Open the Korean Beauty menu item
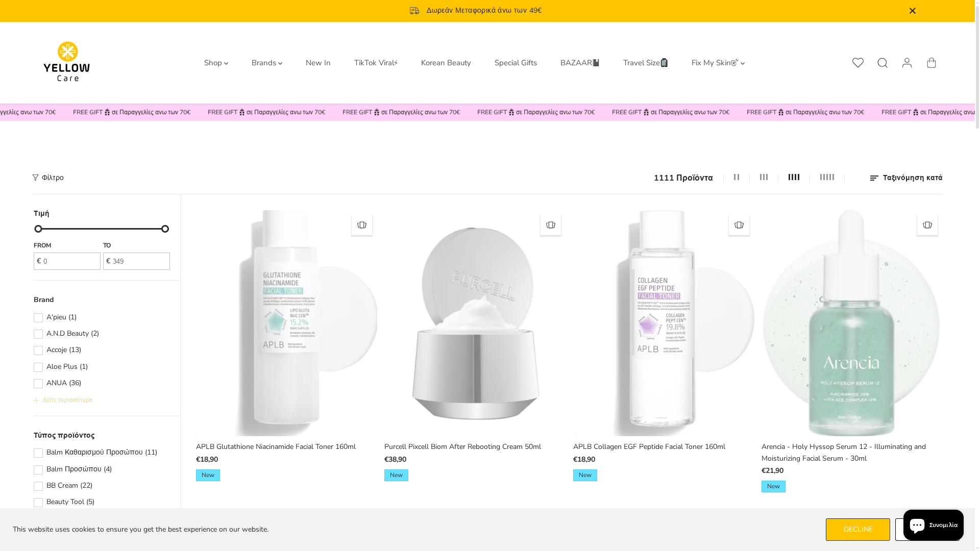 point(446,63)
